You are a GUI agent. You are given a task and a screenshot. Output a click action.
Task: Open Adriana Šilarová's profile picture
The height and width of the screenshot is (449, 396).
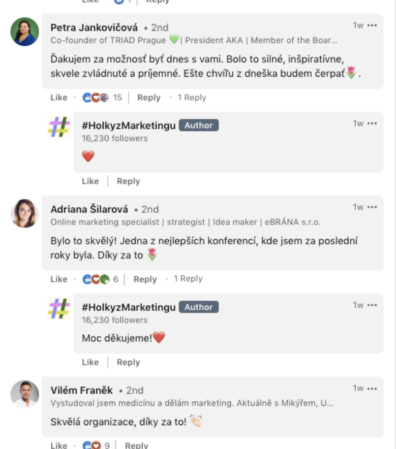(25, 213)
